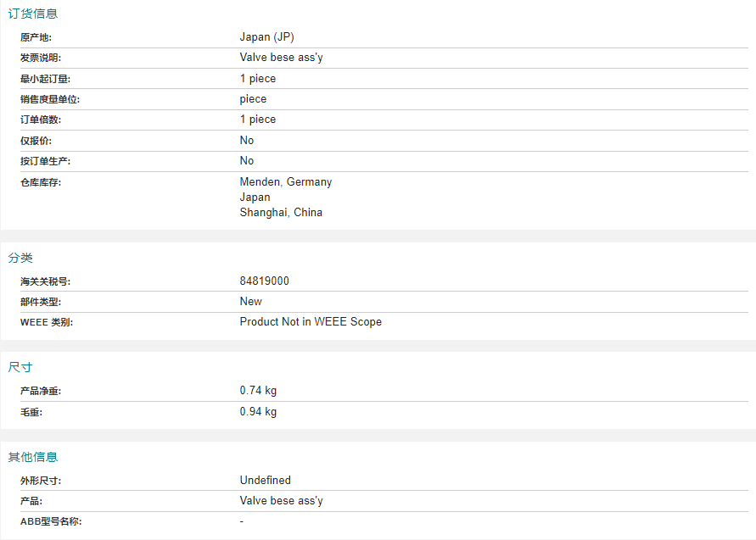Viewport: 756px width, 540px height.
Task: Click the ABB型号名称 label
Action: [x=51, y=521]
